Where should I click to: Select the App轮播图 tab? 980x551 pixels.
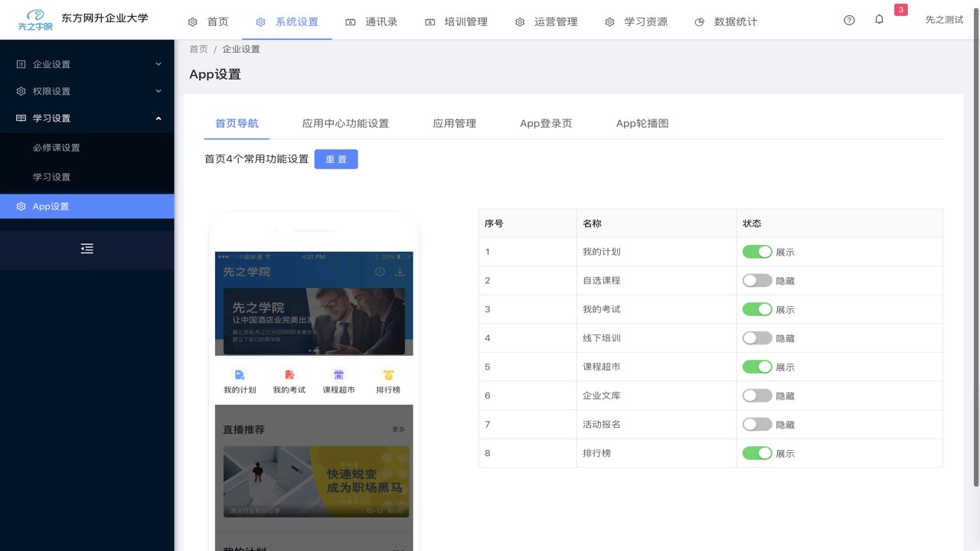click(x=642, y=123)
